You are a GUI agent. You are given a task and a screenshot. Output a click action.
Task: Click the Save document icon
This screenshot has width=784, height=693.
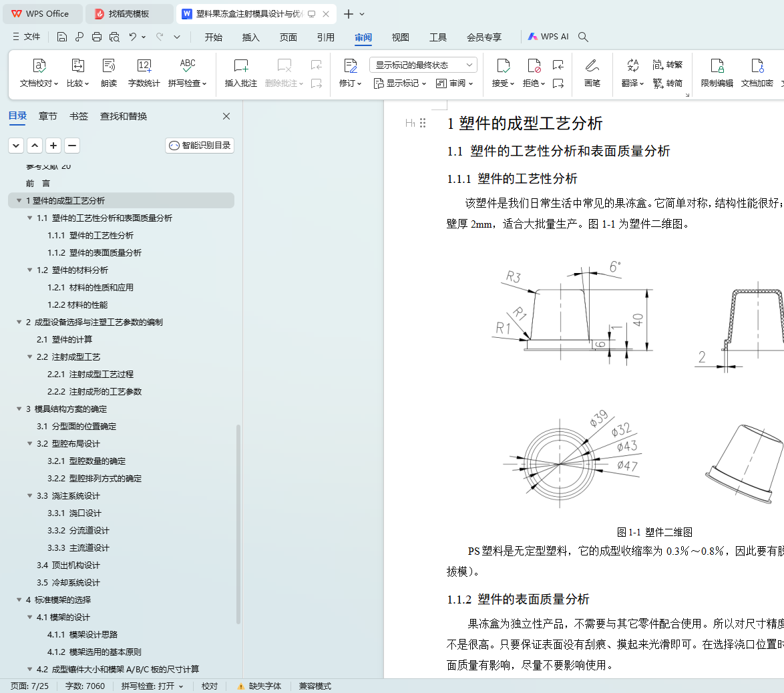(62, 37)
